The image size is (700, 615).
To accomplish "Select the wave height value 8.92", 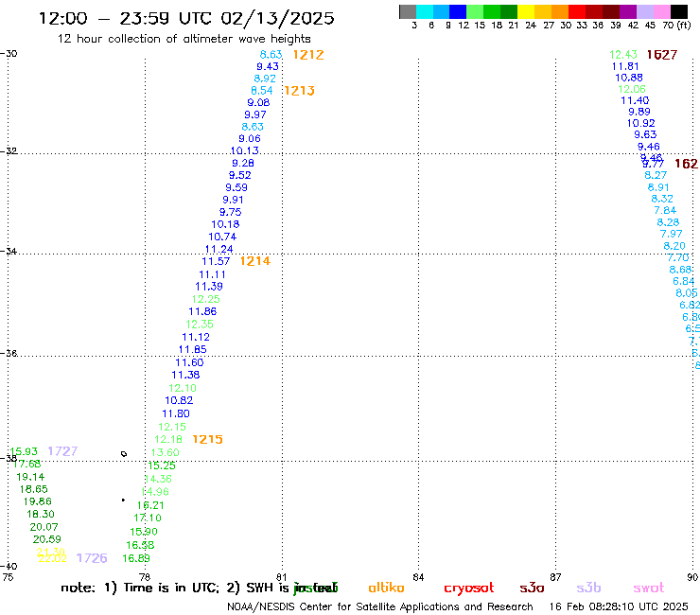I will pos(265,79).
